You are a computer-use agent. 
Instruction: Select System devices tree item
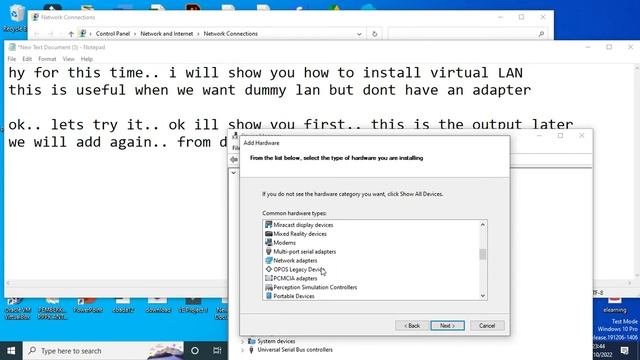[276, 341]
